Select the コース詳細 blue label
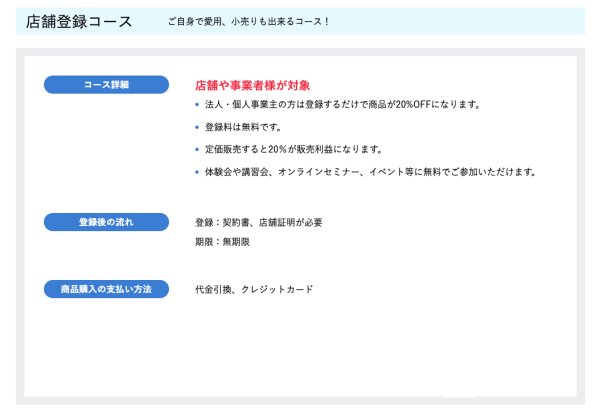This screenshot has width=600, height=414. 106,85
